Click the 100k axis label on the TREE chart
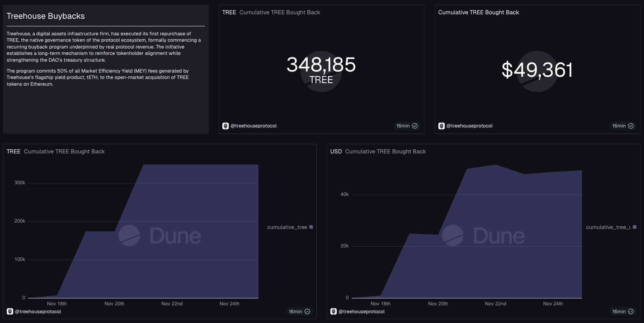 tap(20, 259)
